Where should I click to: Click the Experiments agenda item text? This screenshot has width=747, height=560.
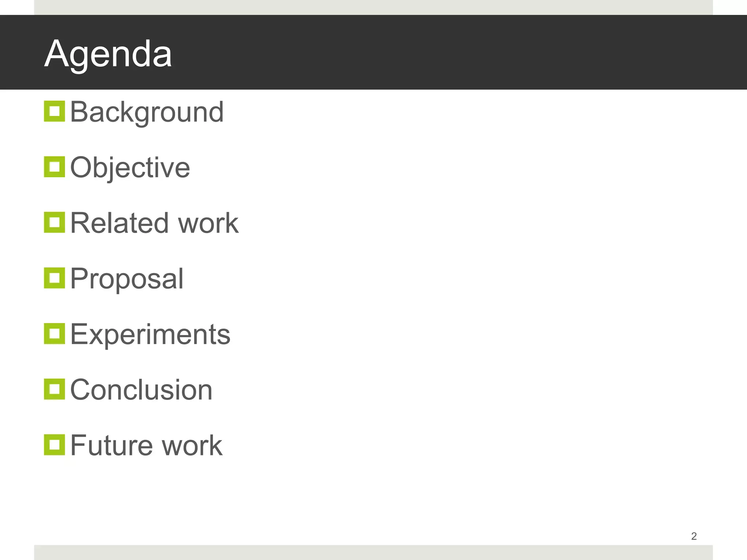pos(150,334)
